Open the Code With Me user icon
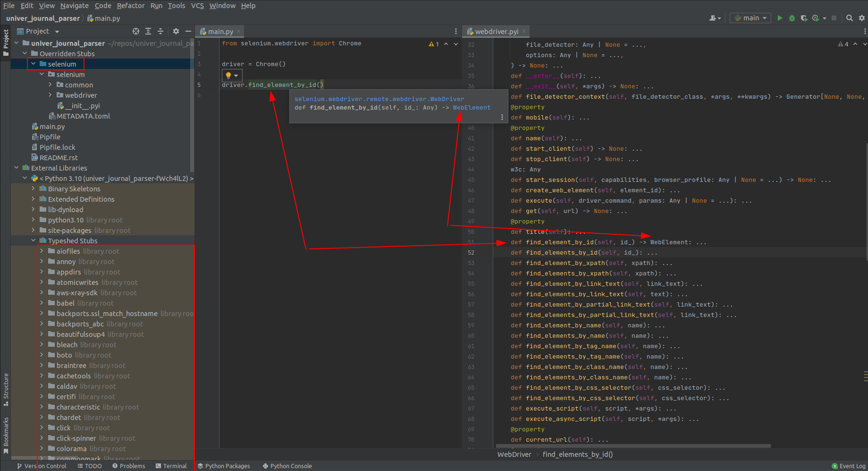868x471 pixels. (x=715, y=18)
